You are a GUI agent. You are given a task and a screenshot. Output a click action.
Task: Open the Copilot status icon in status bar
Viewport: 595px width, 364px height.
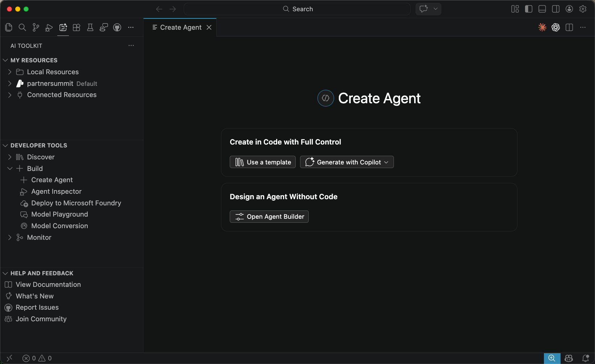569,358
